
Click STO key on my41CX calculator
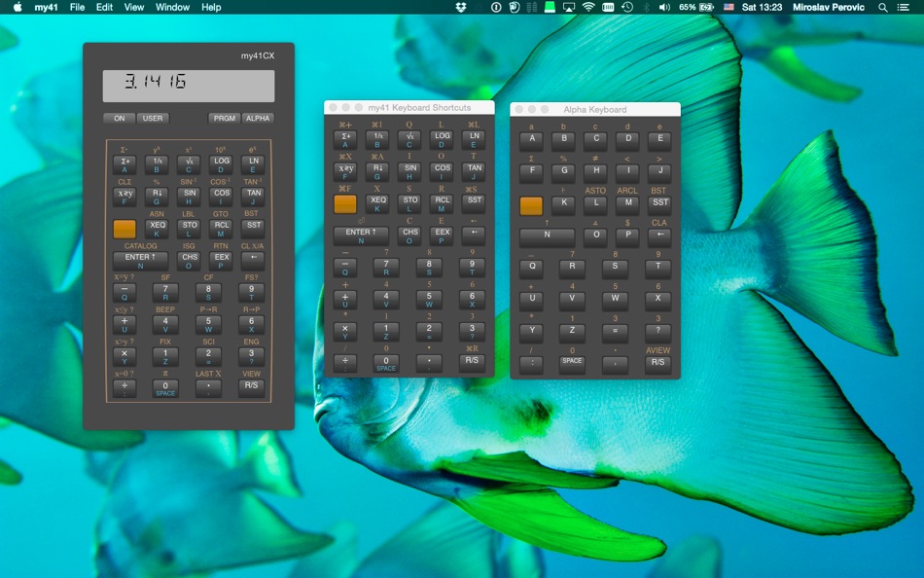189,229
